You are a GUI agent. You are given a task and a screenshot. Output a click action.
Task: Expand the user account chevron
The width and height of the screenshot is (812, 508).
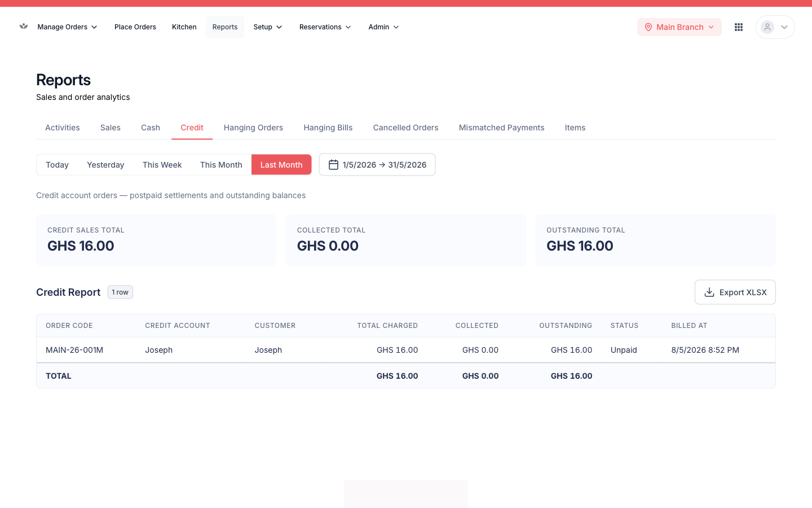pos(784,27)
